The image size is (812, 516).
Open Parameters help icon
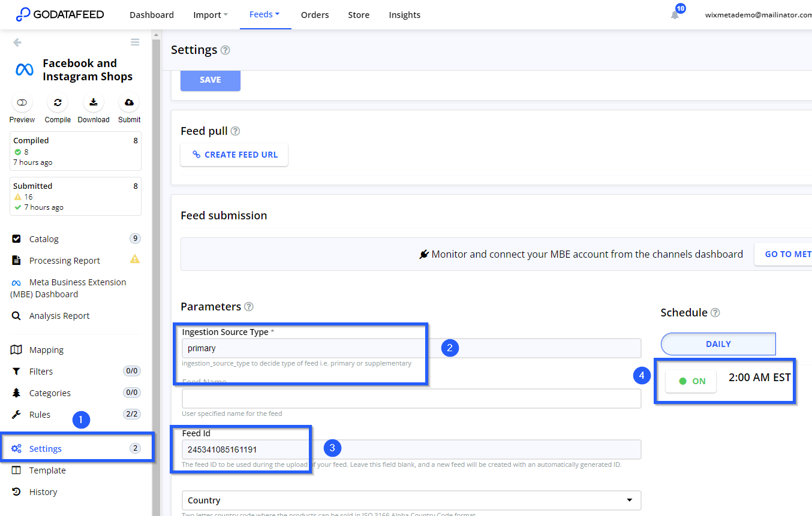249,307
